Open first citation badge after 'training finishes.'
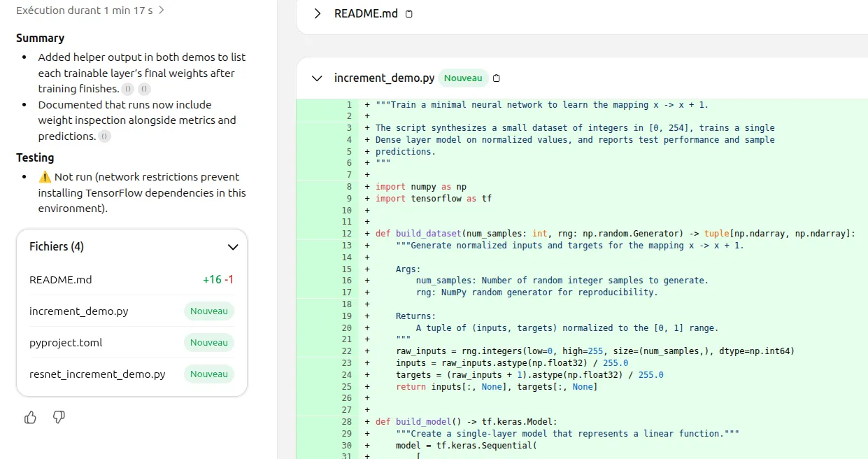The height and width of the screenshot is (459, 868). click(x=128, y=89)
